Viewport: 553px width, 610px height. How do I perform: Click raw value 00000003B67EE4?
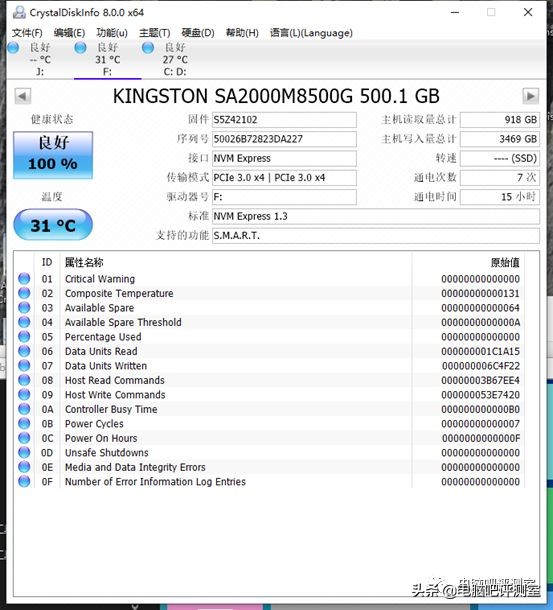(x=481, y=380)
